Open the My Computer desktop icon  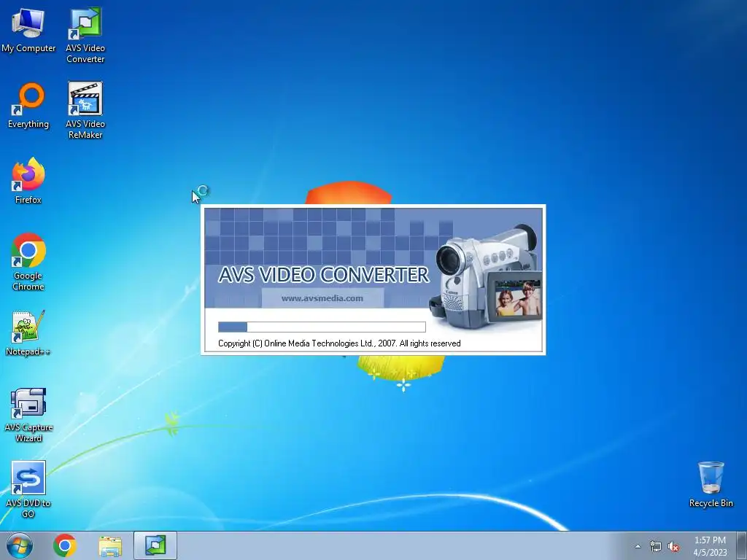pyautogui.click(x=28, y=31)
